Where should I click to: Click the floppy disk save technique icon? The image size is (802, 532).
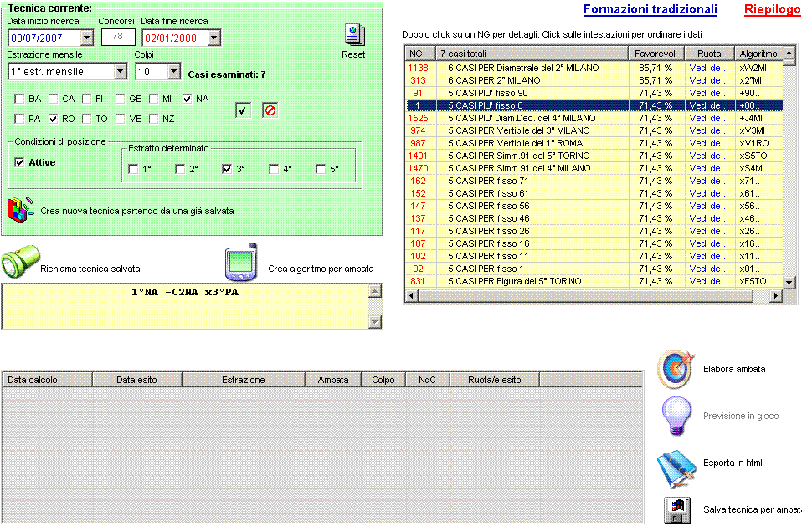point(676,510)
